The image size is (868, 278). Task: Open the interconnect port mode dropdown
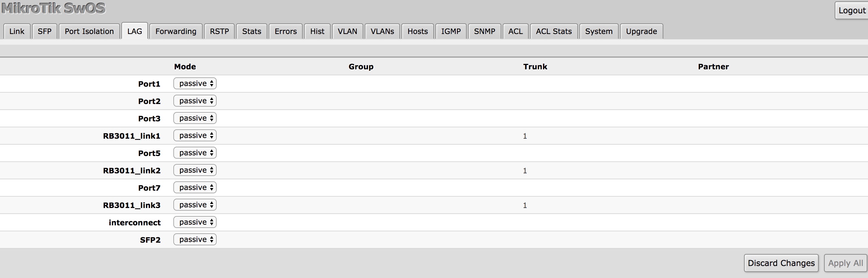pyautogui.click(x=195, y=222)
